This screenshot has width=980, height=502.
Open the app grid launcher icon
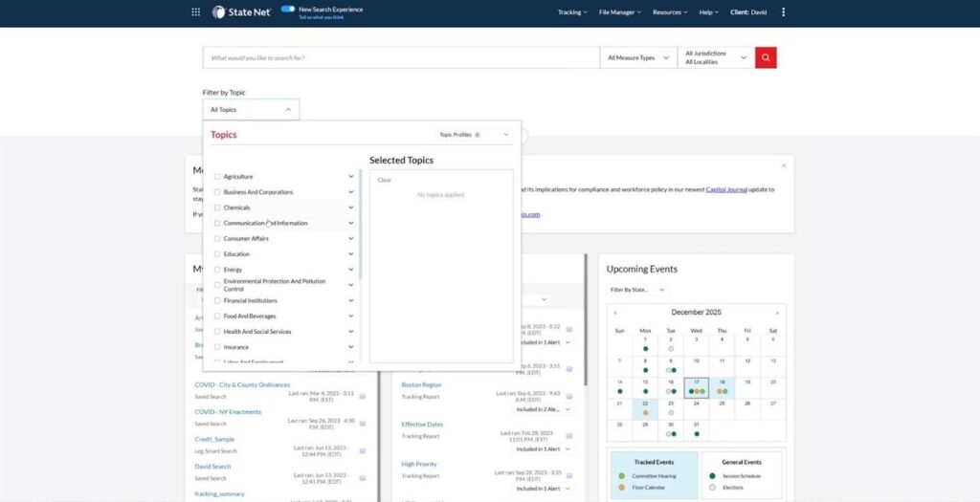pyautogui.click(x=196, y=12)
